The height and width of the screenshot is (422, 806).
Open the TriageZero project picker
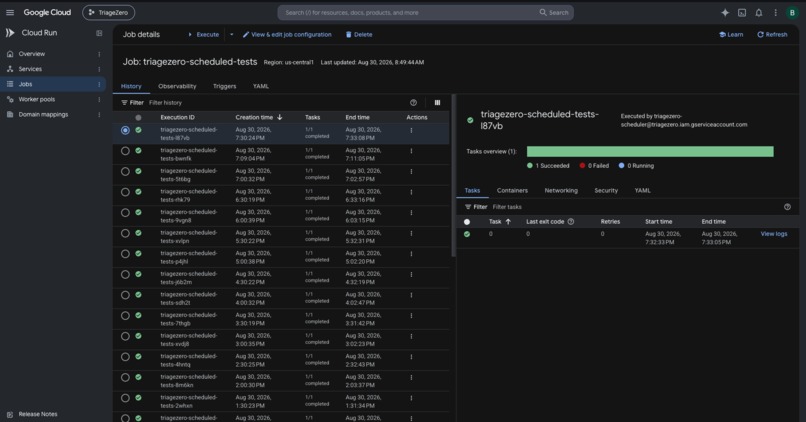[108, 12]
